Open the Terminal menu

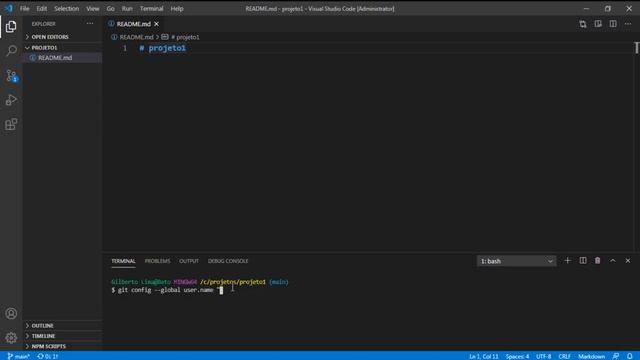click(x=151, y=9)
